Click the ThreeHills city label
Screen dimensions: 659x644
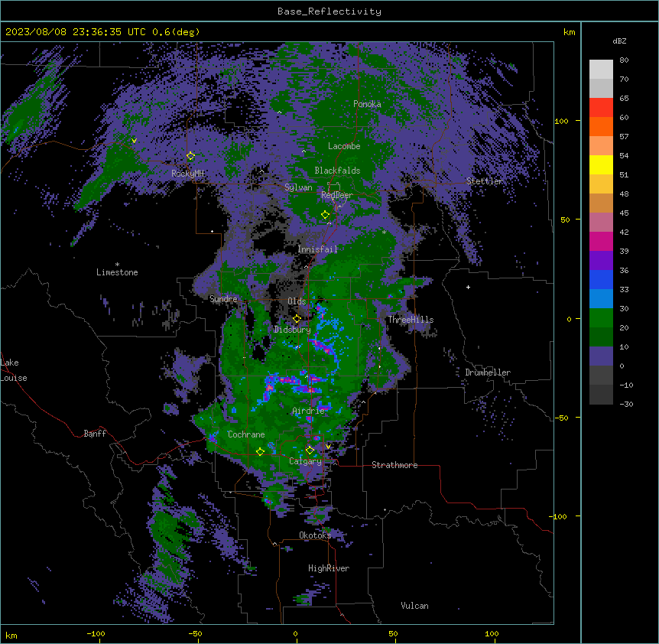(x=411, y=320)
